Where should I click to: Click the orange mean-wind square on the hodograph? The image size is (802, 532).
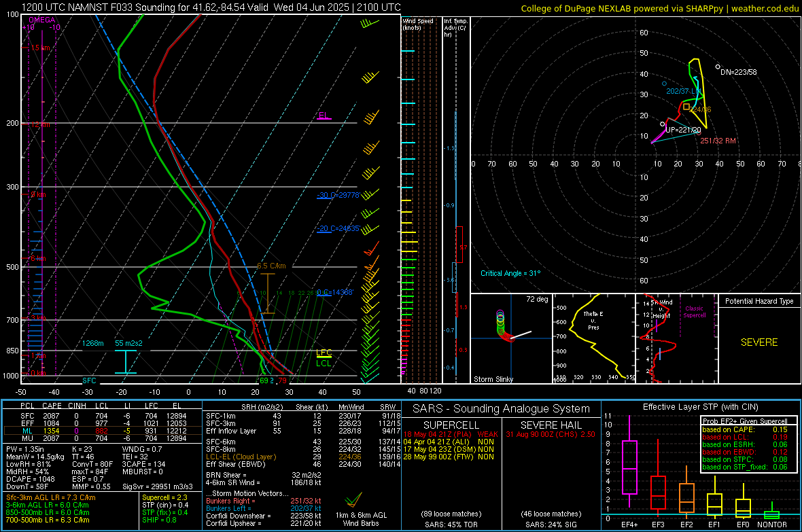pos(686,107)
